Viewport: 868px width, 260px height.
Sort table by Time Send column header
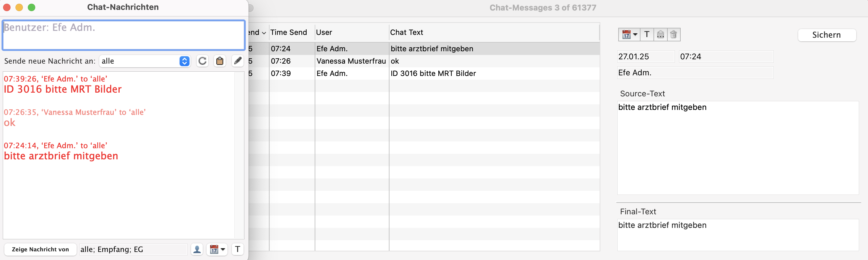[288, 32]
